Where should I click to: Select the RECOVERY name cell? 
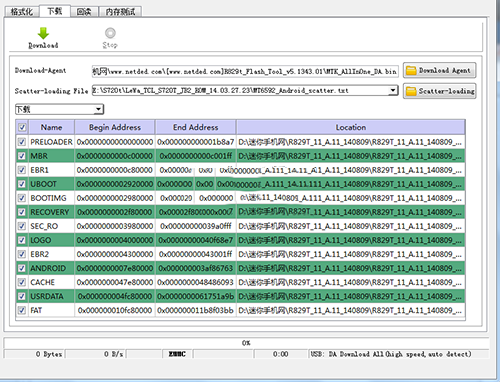pos(51,212)
